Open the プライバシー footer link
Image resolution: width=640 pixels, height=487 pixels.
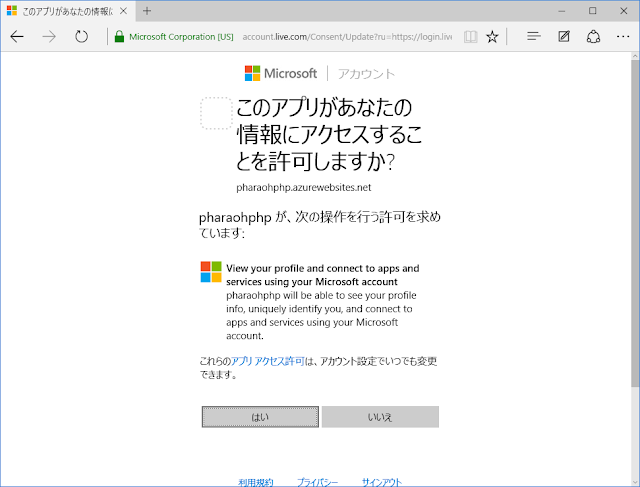click(317, 483)
